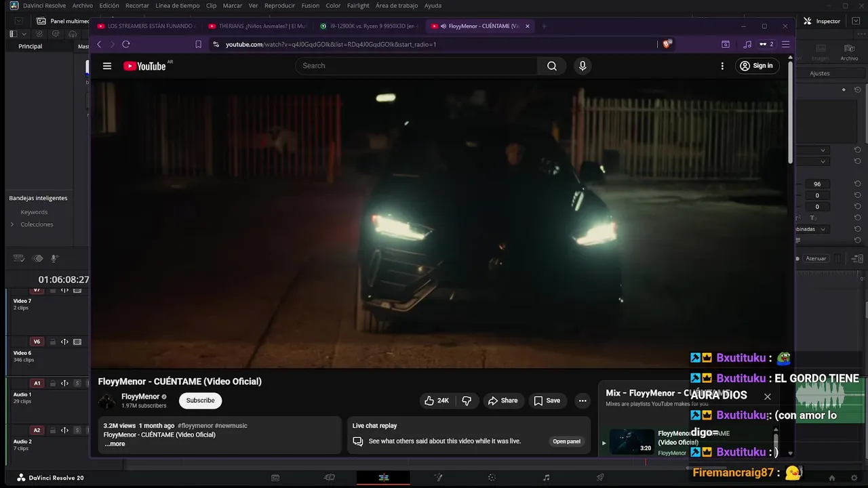Switch to Deliver page rocket icon
The image size is (868, 488).
pos(600,478)
